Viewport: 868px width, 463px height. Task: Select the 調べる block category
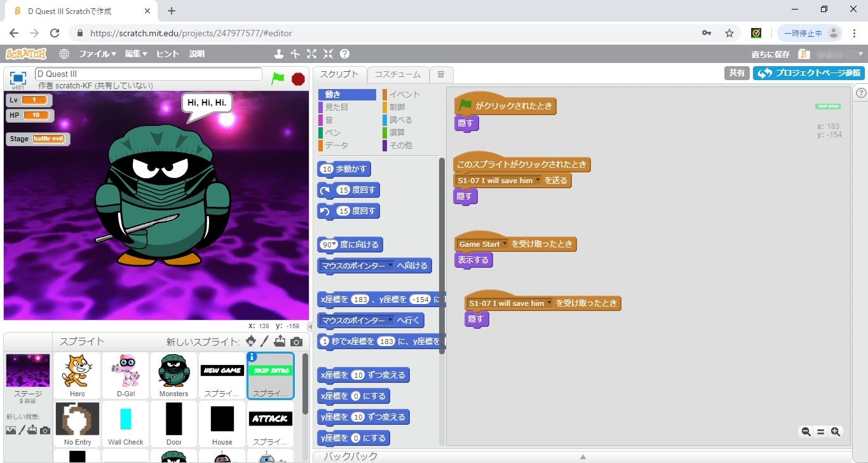coord(400,120)
